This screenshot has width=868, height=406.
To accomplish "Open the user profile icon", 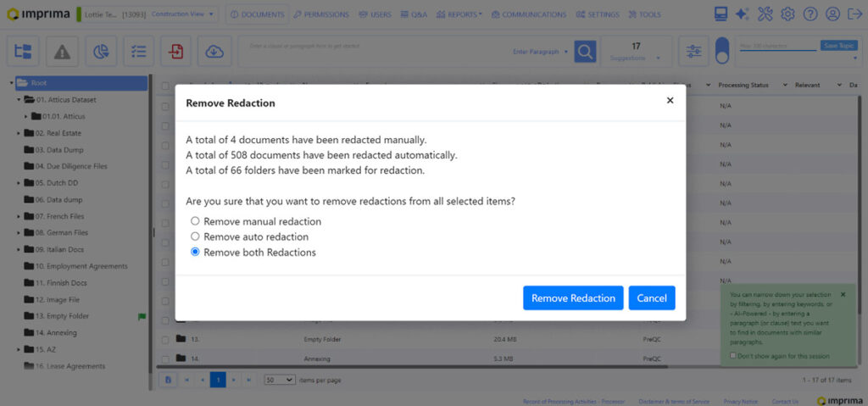I will click(832, 14).
